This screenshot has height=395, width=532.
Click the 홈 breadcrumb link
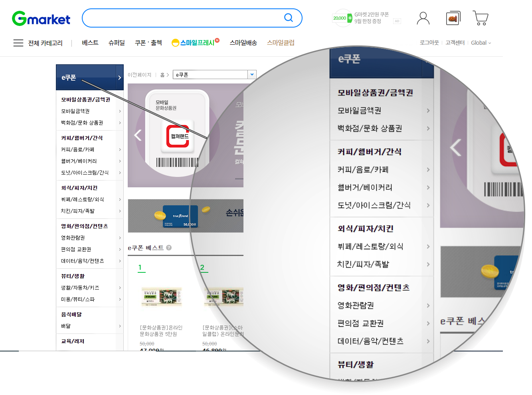pyautogui.click(x=162, y=75)
